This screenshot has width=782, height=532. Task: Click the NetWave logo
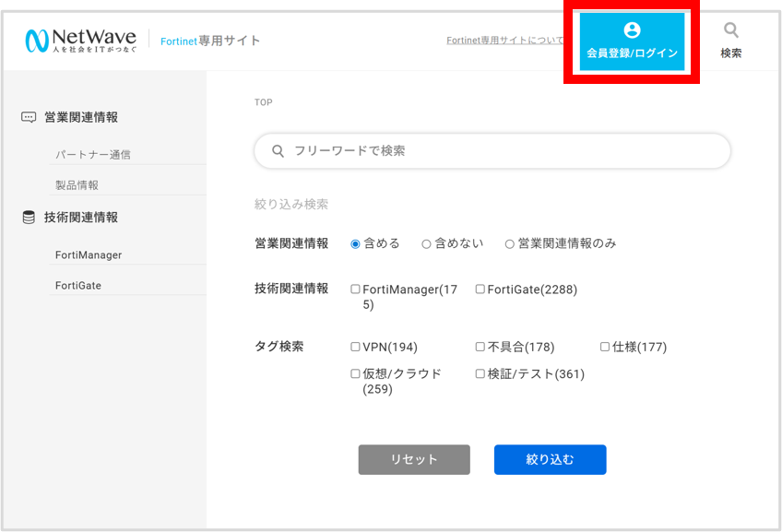(81, 40)
